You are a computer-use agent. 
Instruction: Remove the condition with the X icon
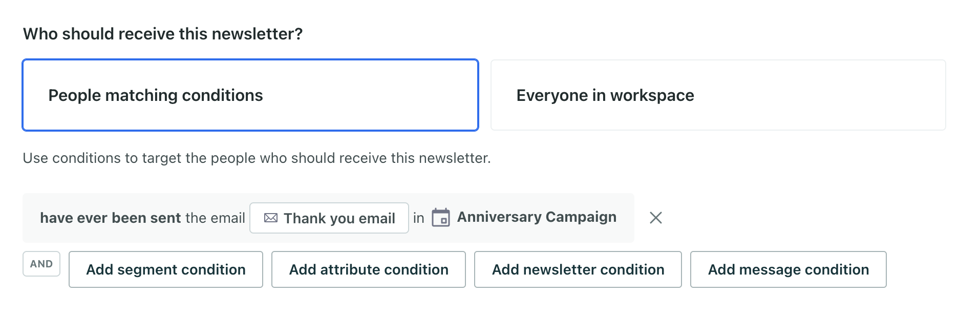(655, 218)
